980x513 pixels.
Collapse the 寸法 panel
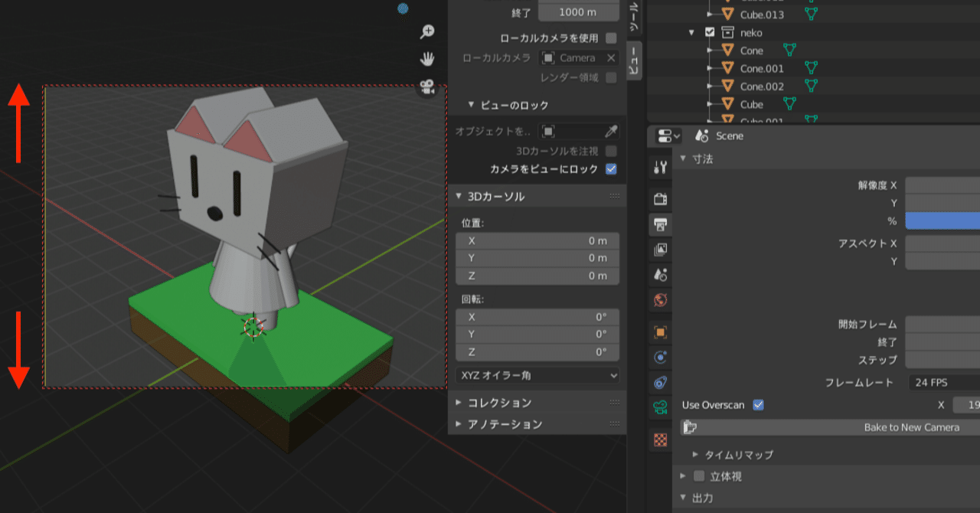tap(683, 158)
